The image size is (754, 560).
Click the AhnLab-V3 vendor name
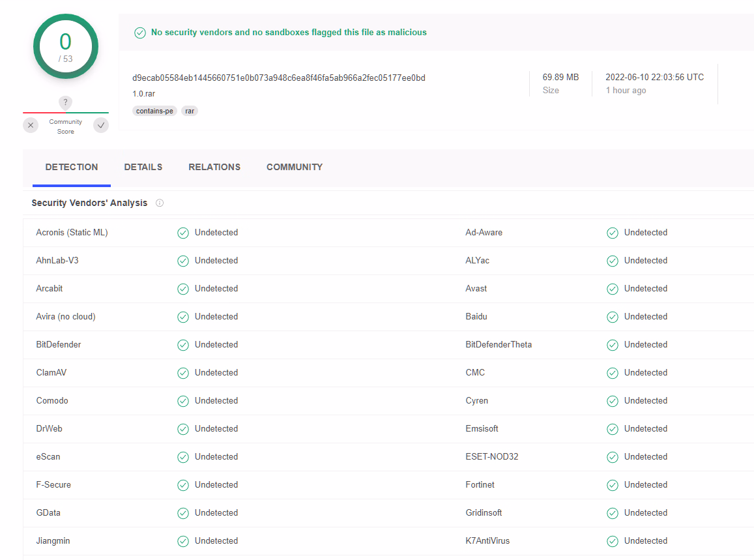point(57,260)
